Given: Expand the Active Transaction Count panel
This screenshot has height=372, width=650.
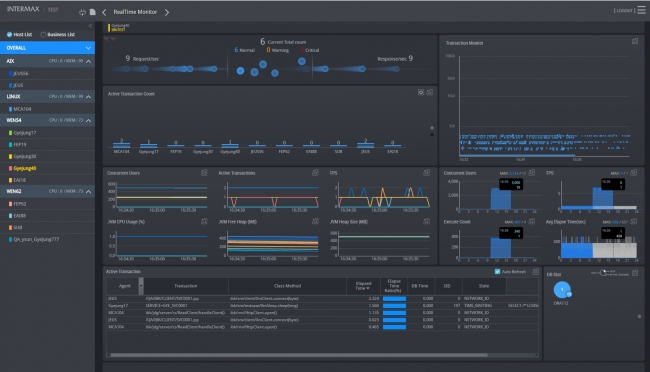Looking at the screenshot, I should click(x=430, y=92).
